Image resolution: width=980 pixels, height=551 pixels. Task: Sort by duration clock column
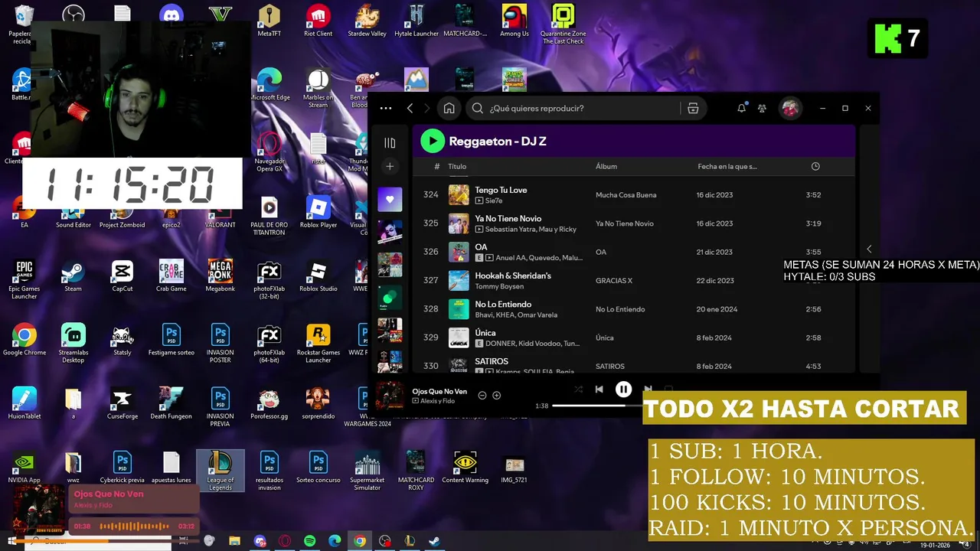click(815, 166)
